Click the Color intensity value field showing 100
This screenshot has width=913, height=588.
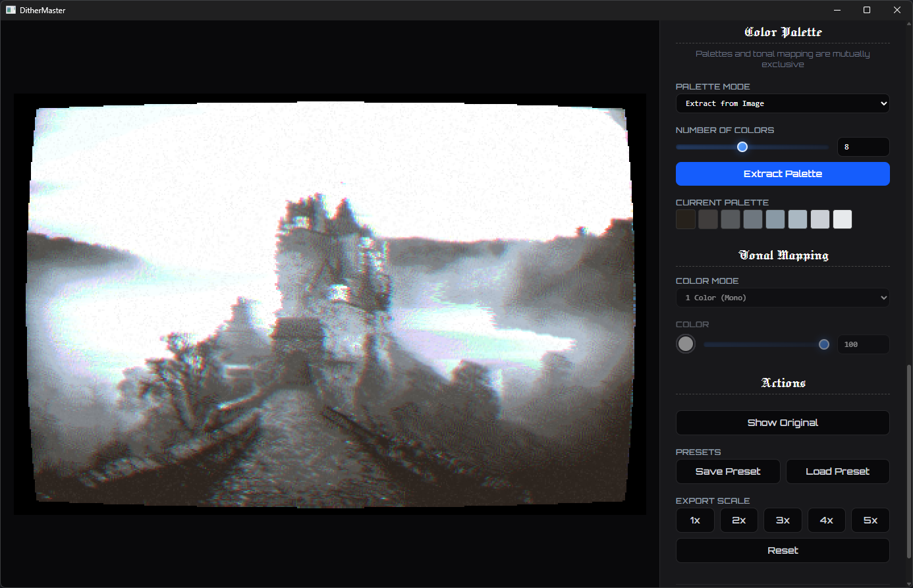pos(864,344)
